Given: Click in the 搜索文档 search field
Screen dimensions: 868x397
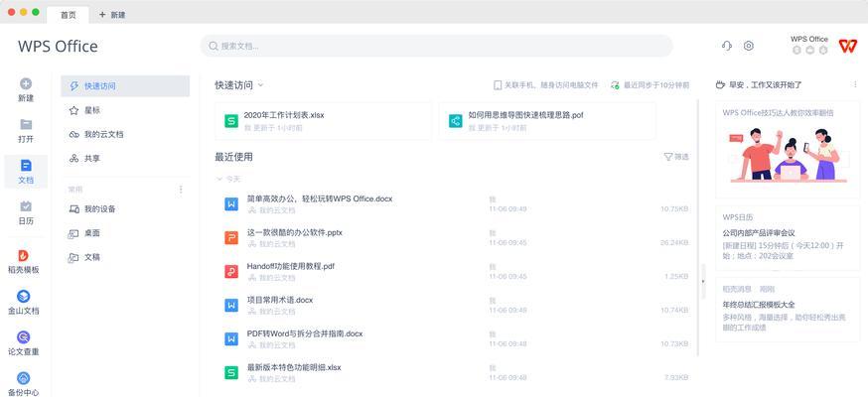Looking at the screenshot, I should [x=437, y=46].
